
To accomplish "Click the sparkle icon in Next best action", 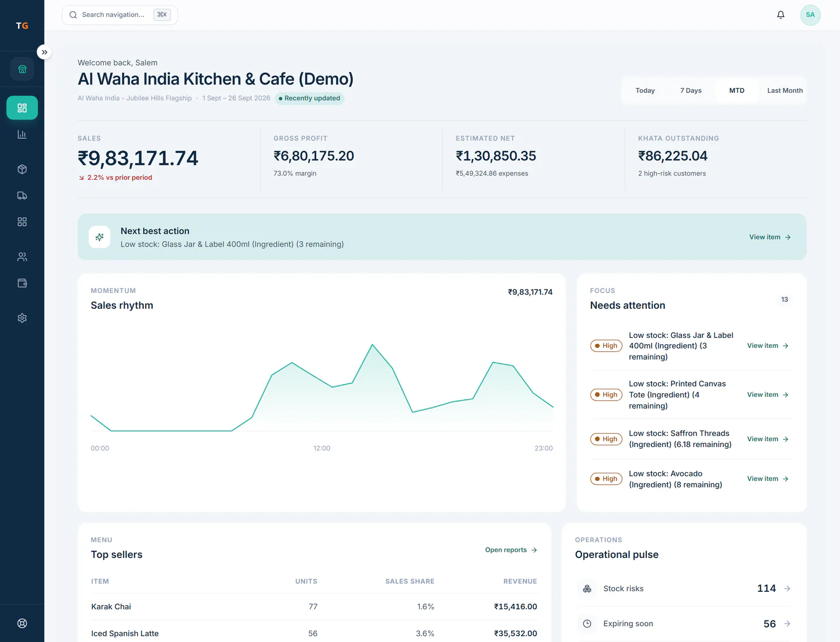I will tap(99, 237).
